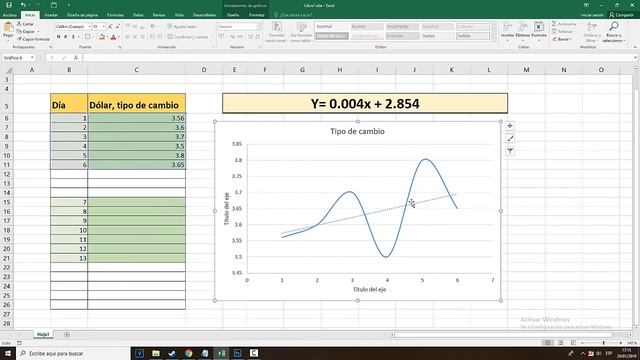Expand the formula bar
This screenshot has height=360, width=640.
click(x=636, y=58)
